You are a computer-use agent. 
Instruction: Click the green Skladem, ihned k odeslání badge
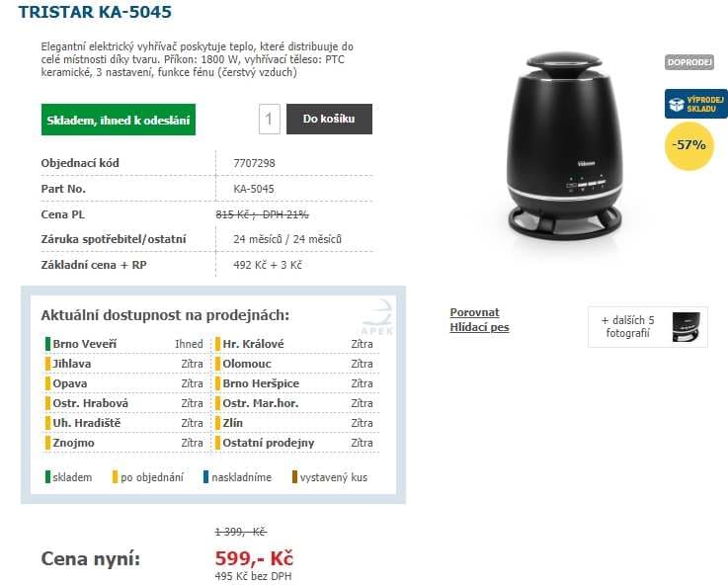(119, 120)
